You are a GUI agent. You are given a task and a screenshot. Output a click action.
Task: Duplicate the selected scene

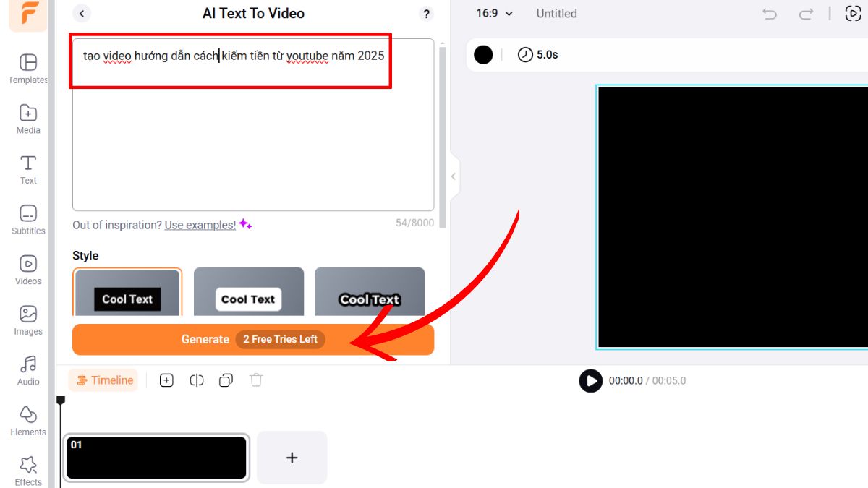point(226,380)
